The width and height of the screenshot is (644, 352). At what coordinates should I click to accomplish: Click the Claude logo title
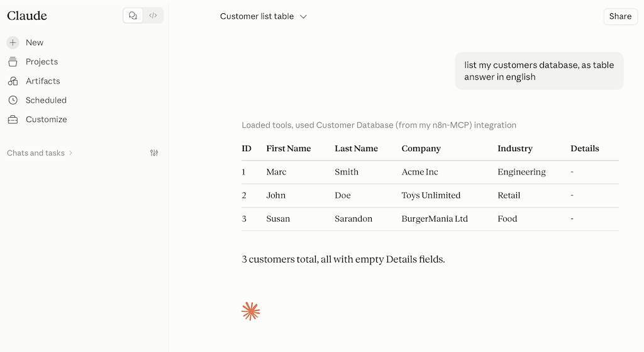27,16
